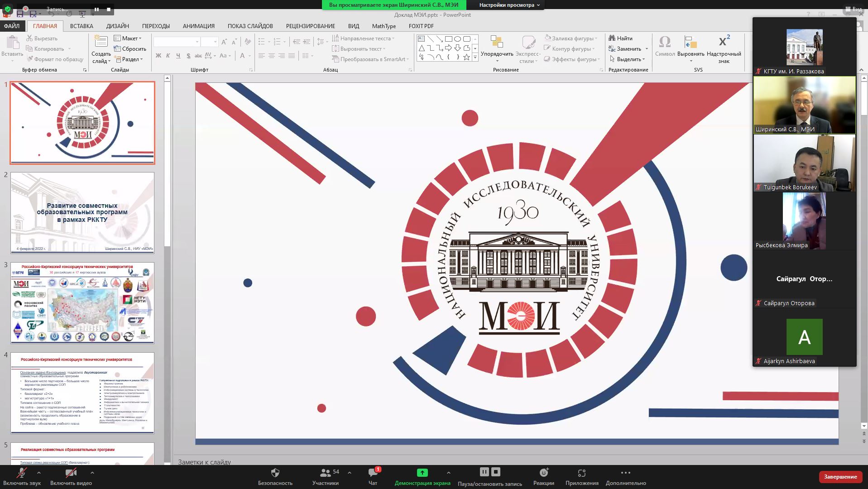This screenshot has height=489, width=868.
Task: Click the Reset slide (Сбросить) icon
Action: tap(117, 49)
